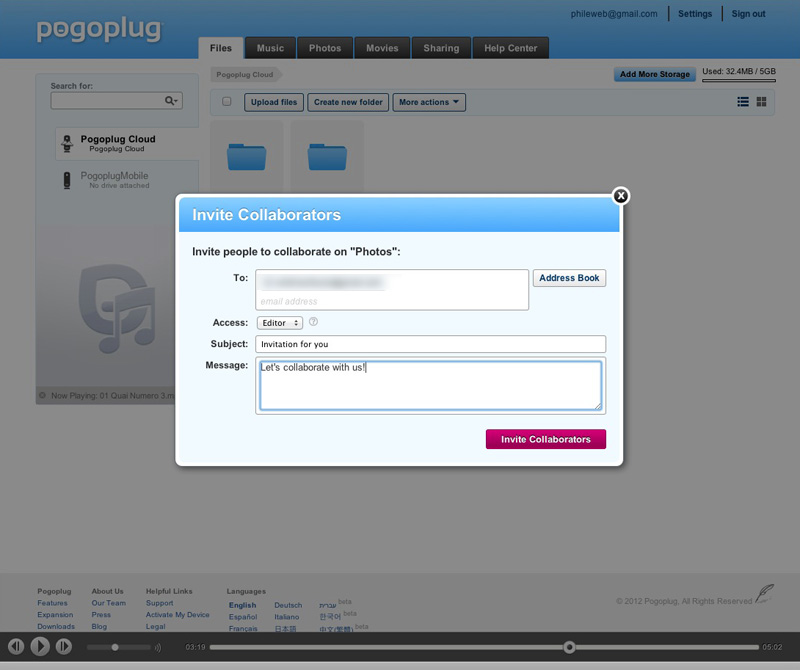
Task: Click the Now Playing track text
Action: pos(112,396)
